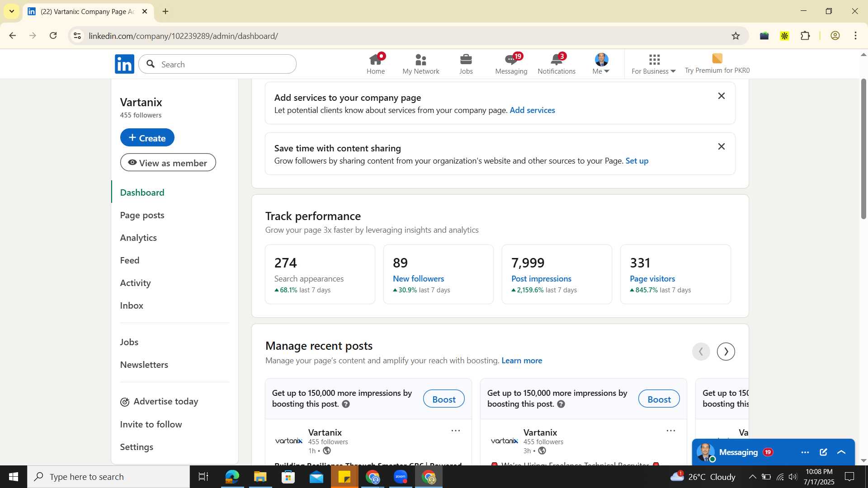The image size is (868, 488).
Task: Click Learn more about boosting
Action: 522,361
